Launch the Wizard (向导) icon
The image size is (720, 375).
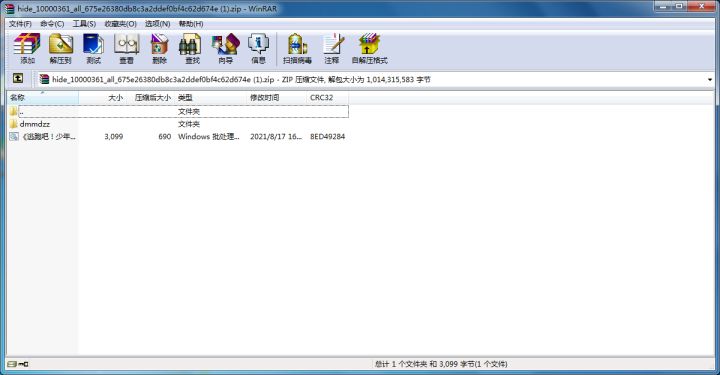tap(225, 49)
